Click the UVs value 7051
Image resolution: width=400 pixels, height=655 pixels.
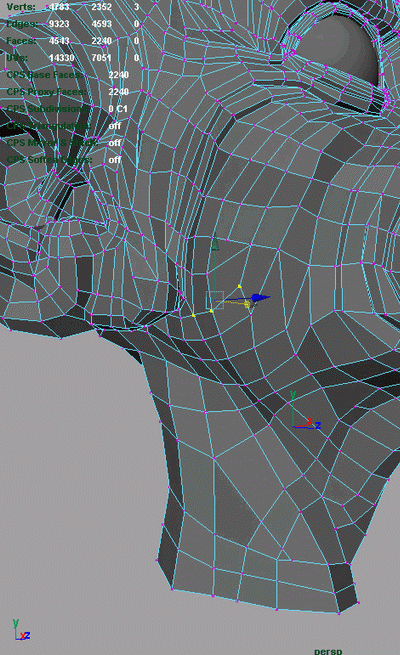click(x=101, y=58)
